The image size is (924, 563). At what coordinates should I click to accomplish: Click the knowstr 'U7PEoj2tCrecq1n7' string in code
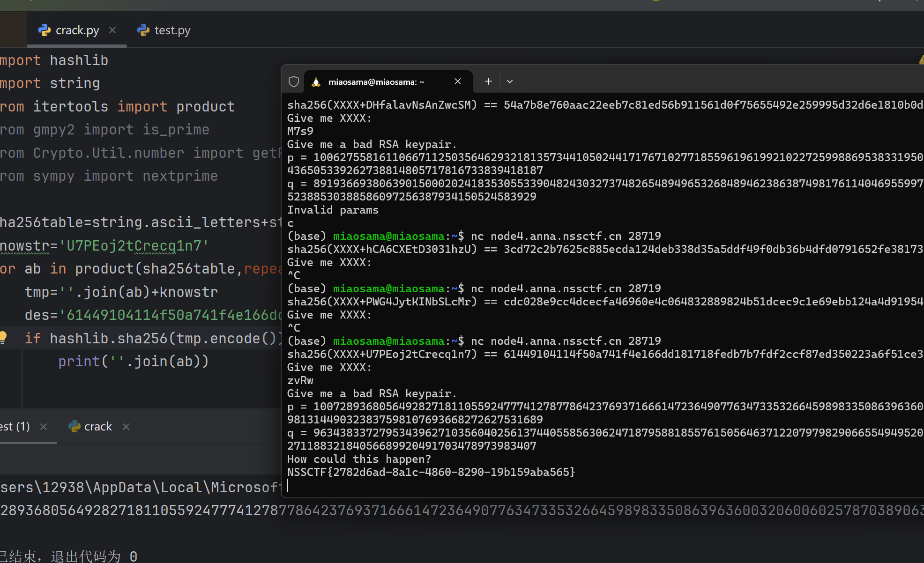coord(134,245)
